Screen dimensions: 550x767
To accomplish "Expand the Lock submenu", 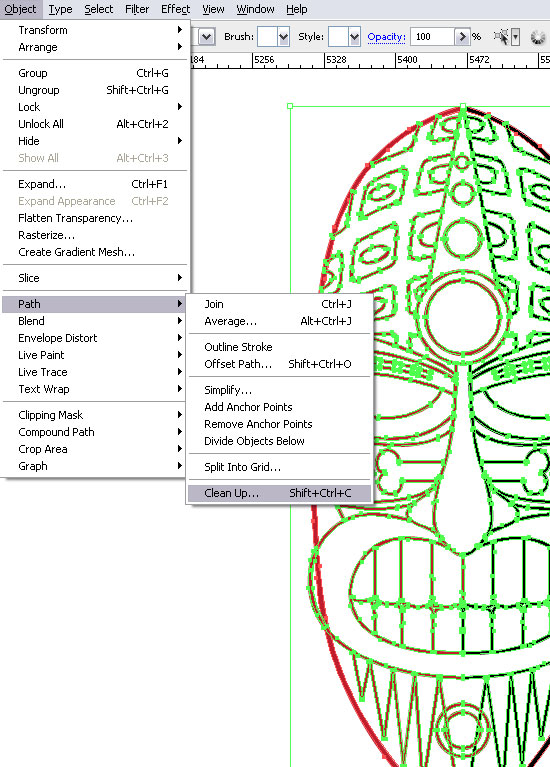I will click(x=94, y=107).
